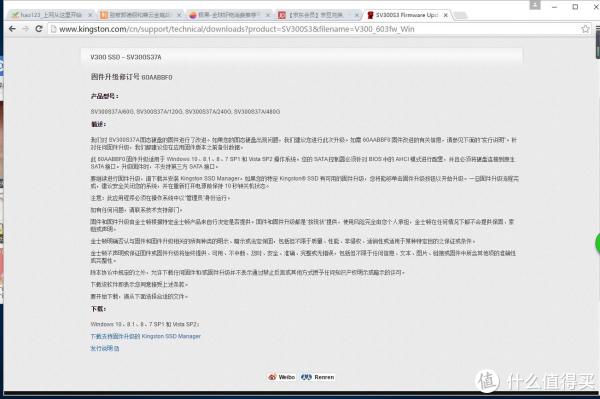Screen dimensions: 600x399
Task: Open the Kingston SSD Manager download link
Action: 145,336
